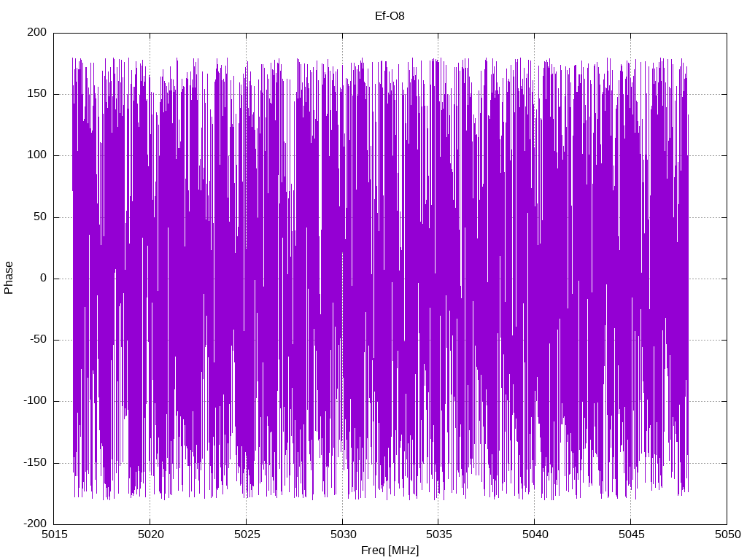Screen dimensions: 747x560
Task: Click the x-axis tick label 5040
Action: 535,534
